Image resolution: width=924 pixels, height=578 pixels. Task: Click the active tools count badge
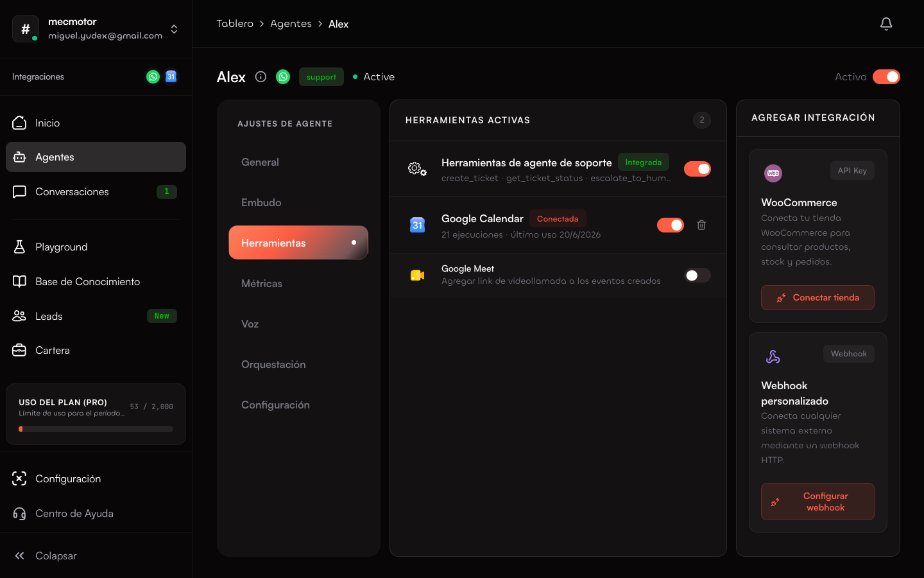click(x=702, y=120)
